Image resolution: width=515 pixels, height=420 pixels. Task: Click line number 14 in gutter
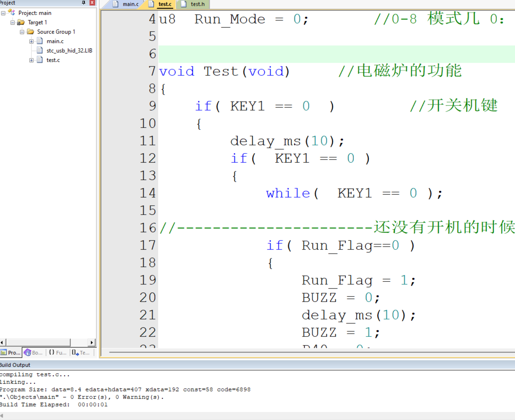pyautogui.click(x=148, y=193)
